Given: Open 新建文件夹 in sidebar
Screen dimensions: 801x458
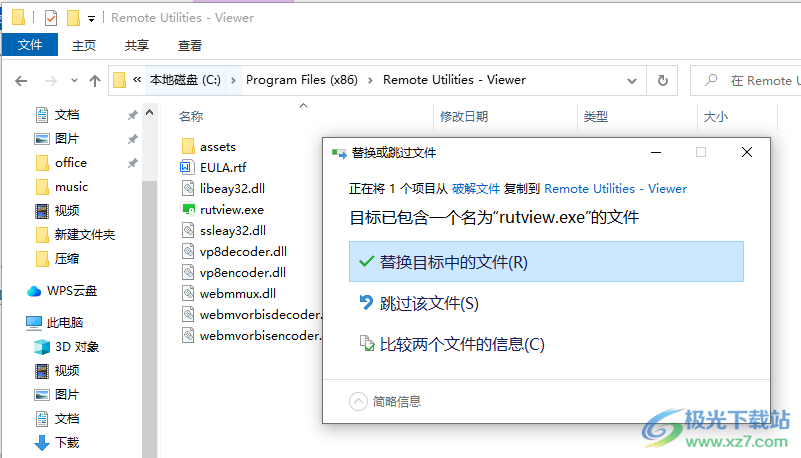Looking at the screenshot, I should (x=85, y=235).
